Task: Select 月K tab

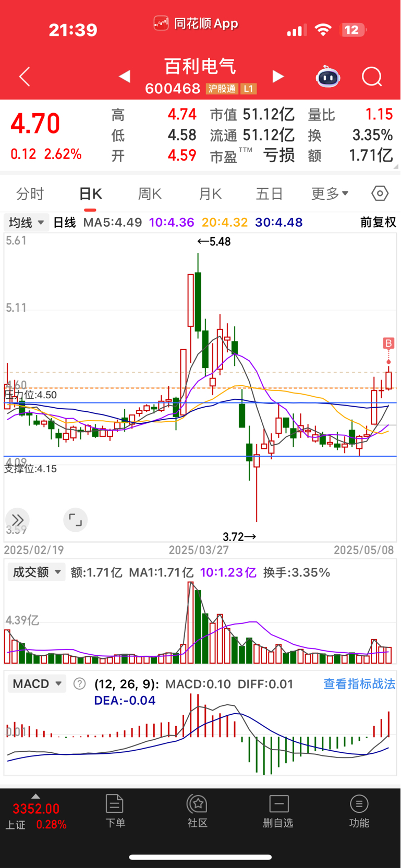Action: [x=210, y=194]
